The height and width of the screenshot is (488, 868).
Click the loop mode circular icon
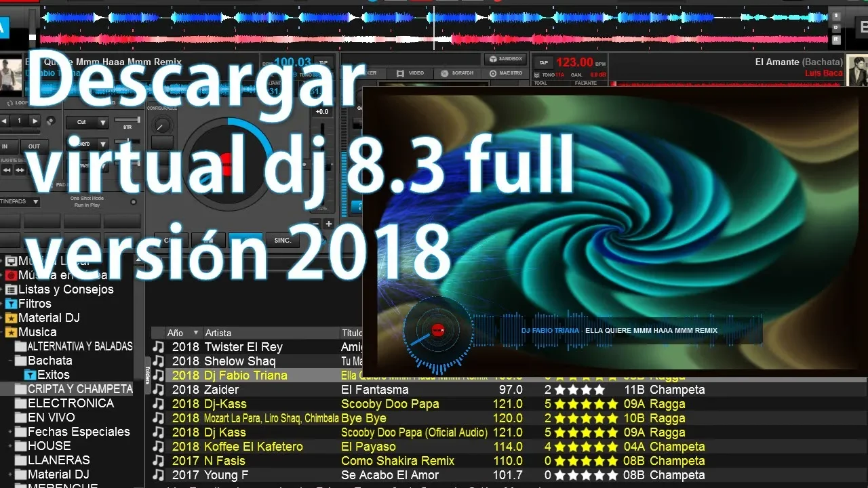tap(50, 121)
